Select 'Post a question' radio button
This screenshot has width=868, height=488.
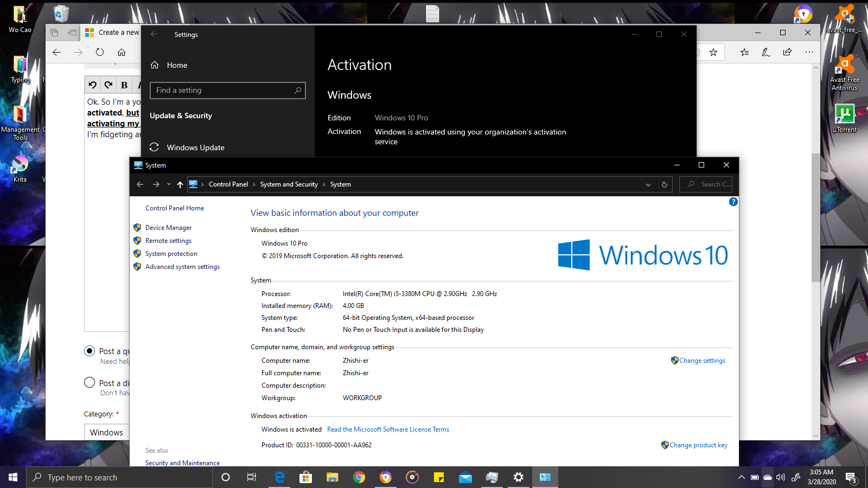click(90, 351)
